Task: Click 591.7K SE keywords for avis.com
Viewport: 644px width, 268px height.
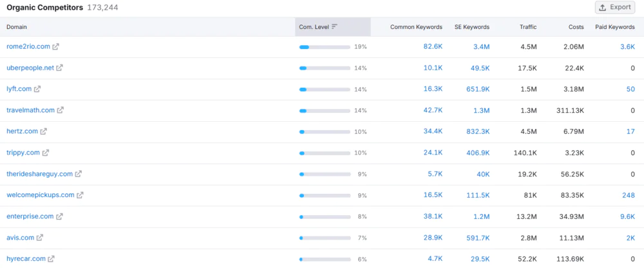Action: tap(478, 238)
